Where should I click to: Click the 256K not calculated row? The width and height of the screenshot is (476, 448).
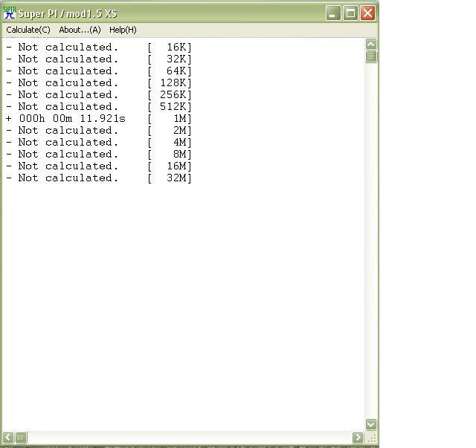(99, 94)
